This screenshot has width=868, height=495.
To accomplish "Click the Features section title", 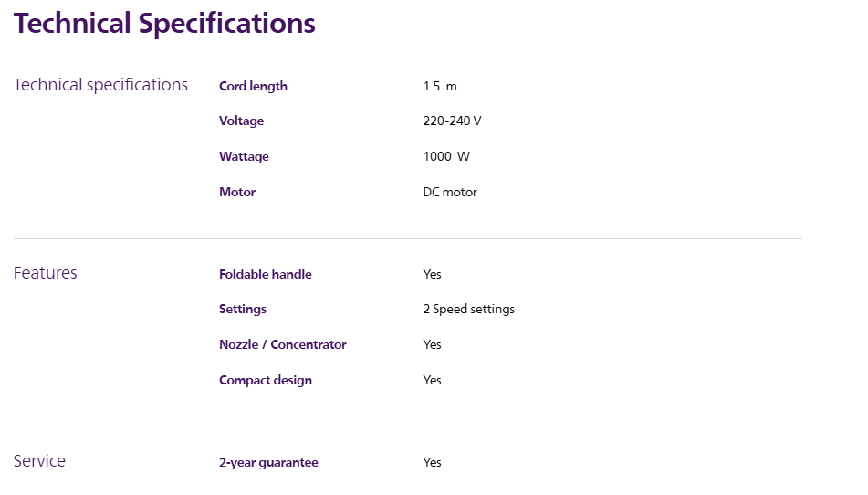I will 46,273.
